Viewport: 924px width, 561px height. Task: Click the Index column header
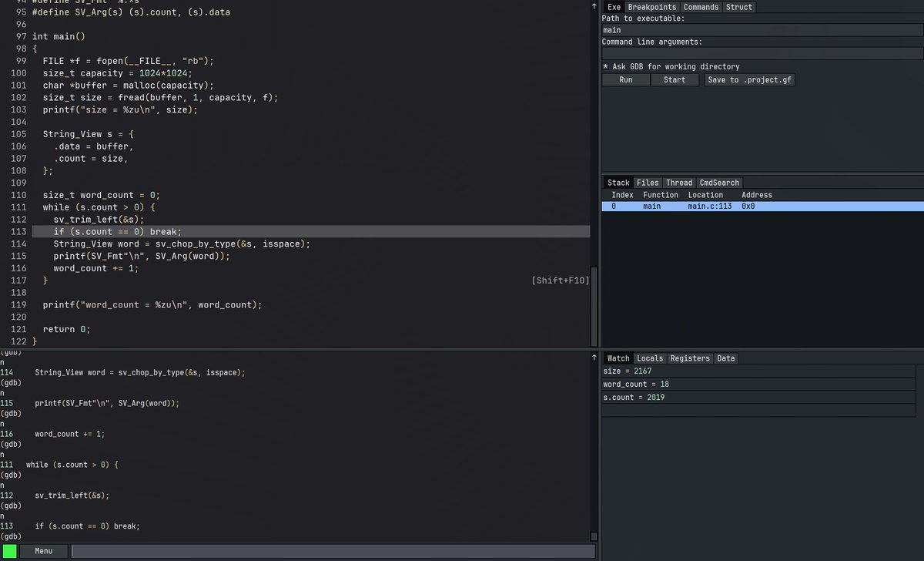(622, 195)
